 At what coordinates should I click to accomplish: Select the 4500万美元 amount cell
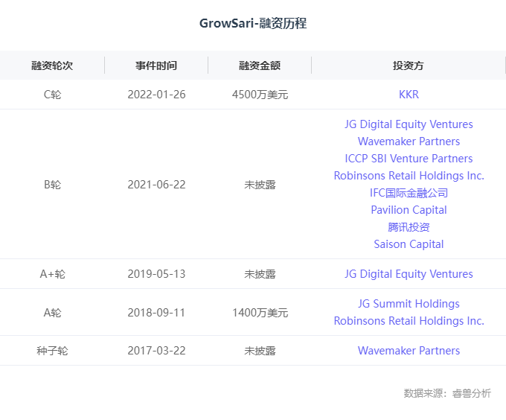coord(260,95)
